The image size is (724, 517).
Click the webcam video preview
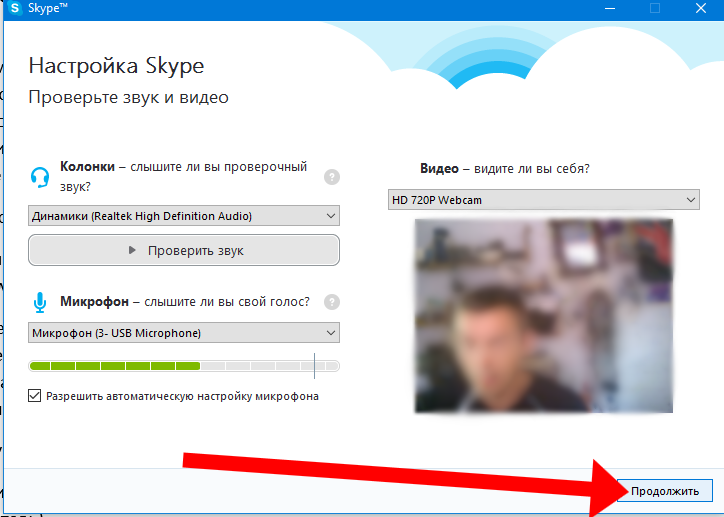tap(543, 316)
